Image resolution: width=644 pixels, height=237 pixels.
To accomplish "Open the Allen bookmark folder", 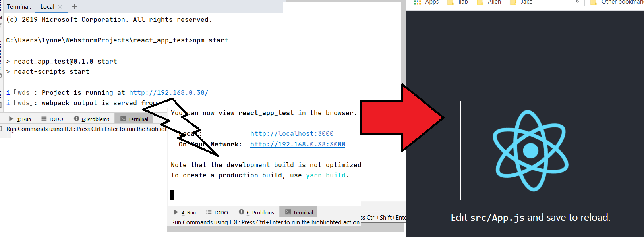I will [x=489, y=2].
